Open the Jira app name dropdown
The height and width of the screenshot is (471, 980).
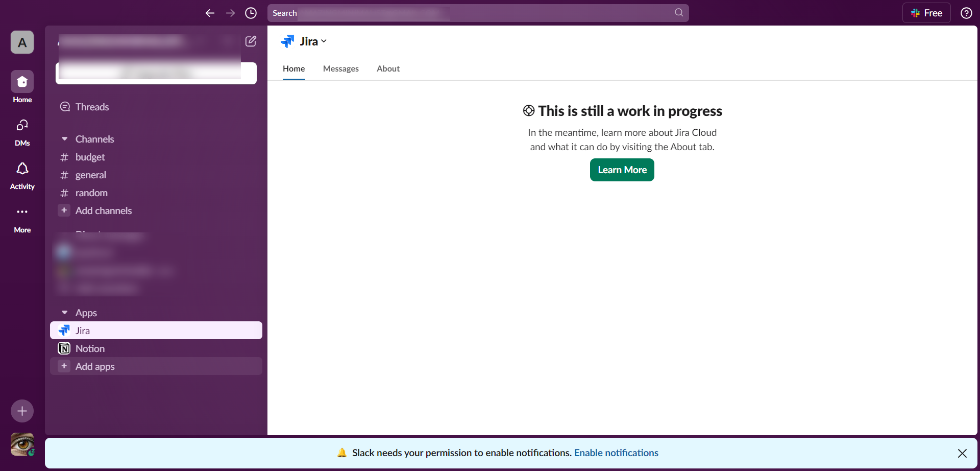click(313, 41)
